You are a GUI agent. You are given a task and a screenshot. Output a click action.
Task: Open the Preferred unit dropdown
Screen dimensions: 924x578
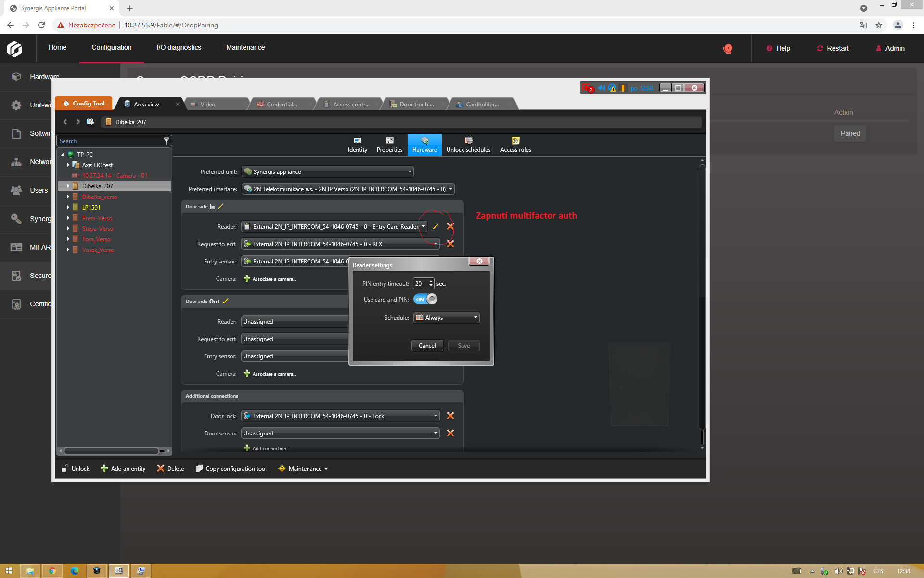[x=327, y=171]
